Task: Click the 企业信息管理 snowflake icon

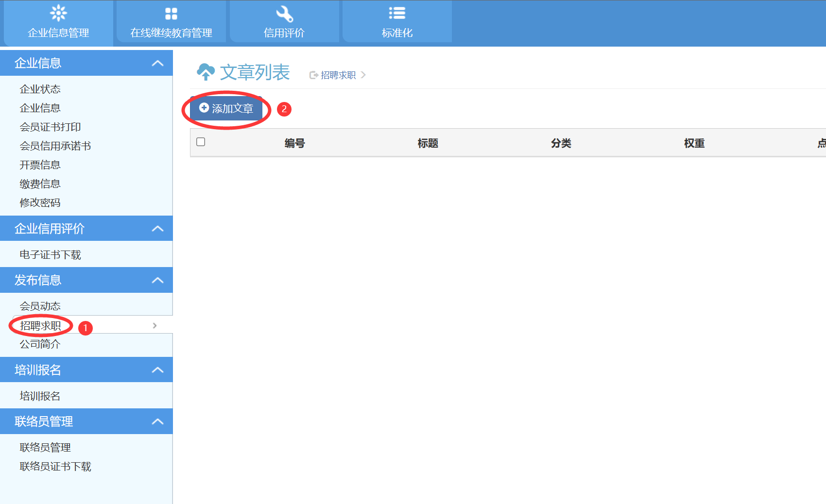Action: coord(58,13)
